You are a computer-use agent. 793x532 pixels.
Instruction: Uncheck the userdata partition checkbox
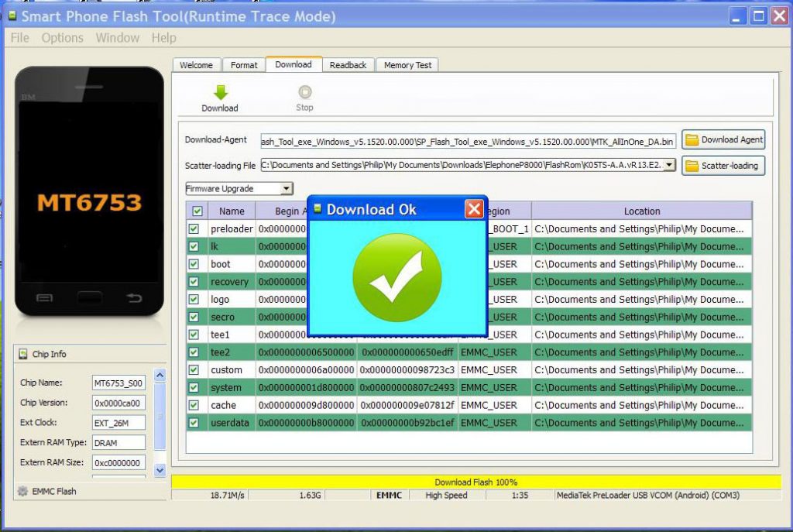click(194, 423)
